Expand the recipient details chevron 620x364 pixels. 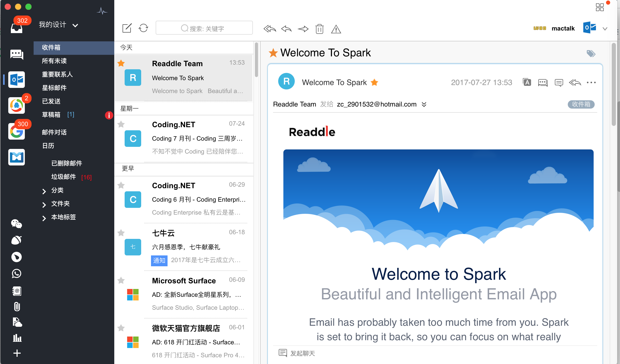click(424, 104)
